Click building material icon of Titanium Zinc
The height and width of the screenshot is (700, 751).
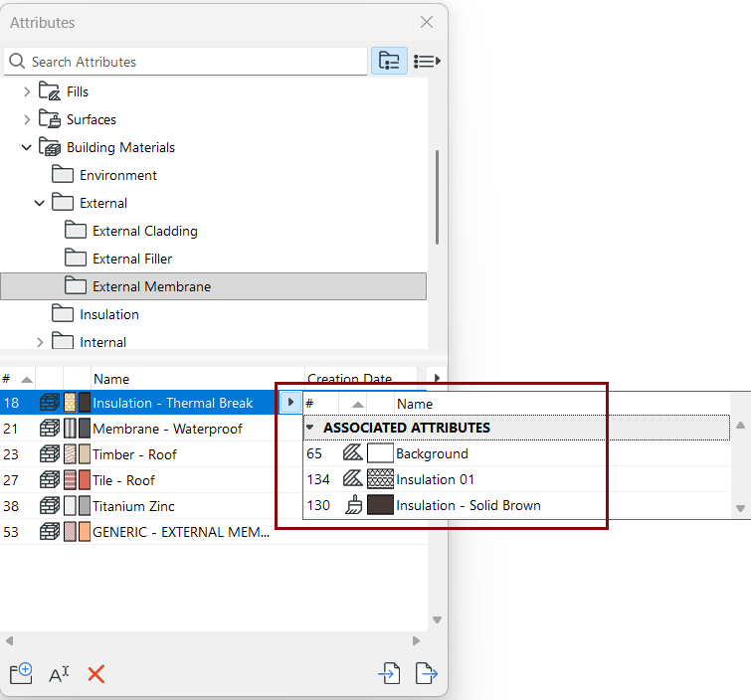(x=50, y=506)
